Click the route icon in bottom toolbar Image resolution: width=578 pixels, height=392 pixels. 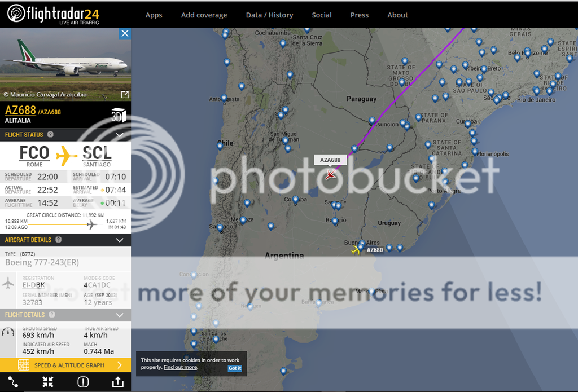[14, 382]
